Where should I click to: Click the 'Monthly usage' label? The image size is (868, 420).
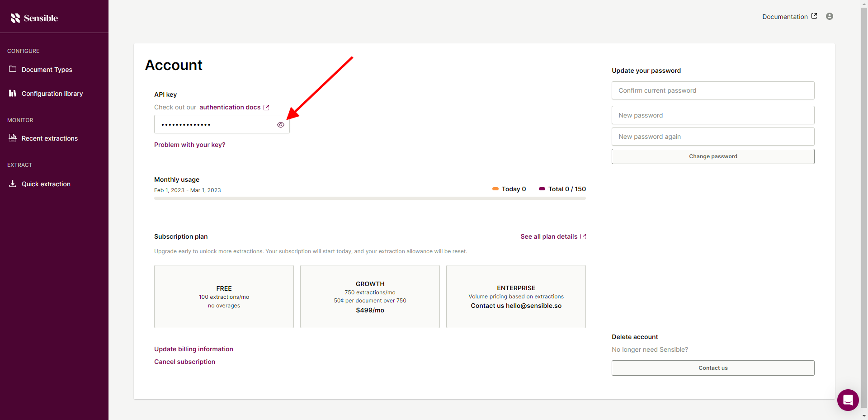click(177, 179)
